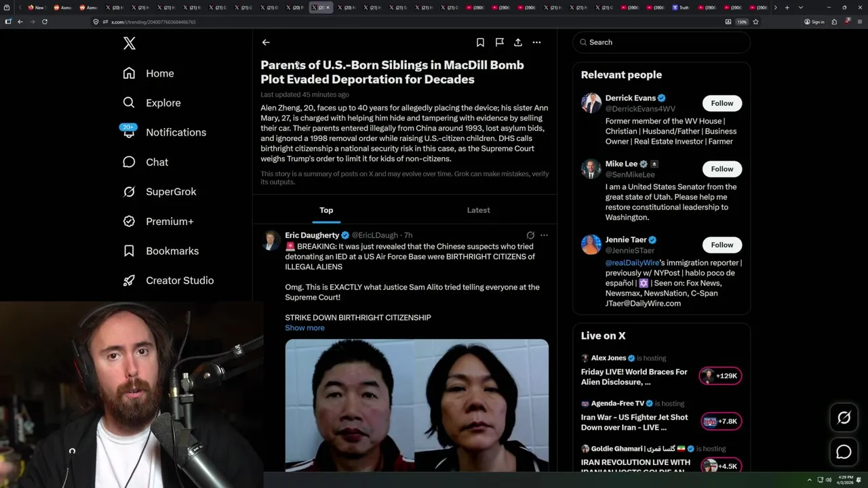This screenshot has width=868, height=488.
Task: Open Creator Studio in the sidebar
Action: click(x=168, y=281)
